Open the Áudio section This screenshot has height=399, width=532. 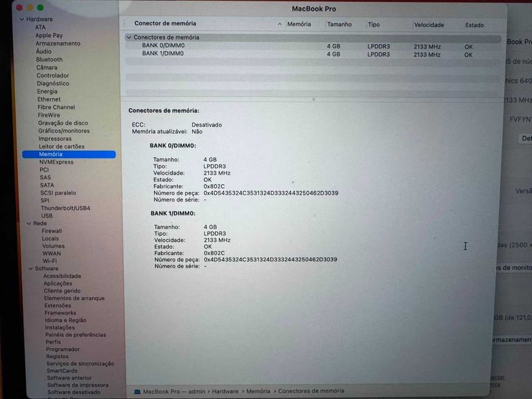coord(44,51)
